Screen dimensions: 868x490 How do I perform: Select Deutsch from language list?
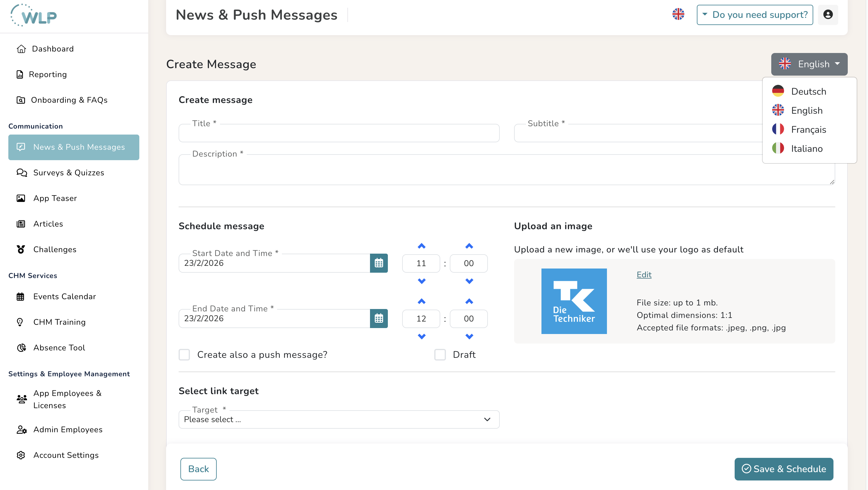[x=809, y=91]
